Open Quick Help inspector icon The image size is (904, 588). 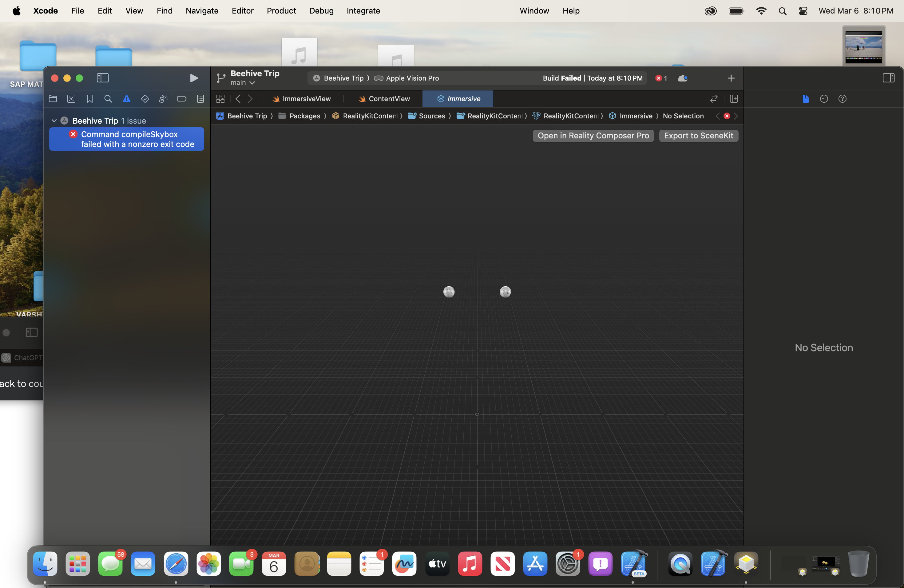pos(842,99)
